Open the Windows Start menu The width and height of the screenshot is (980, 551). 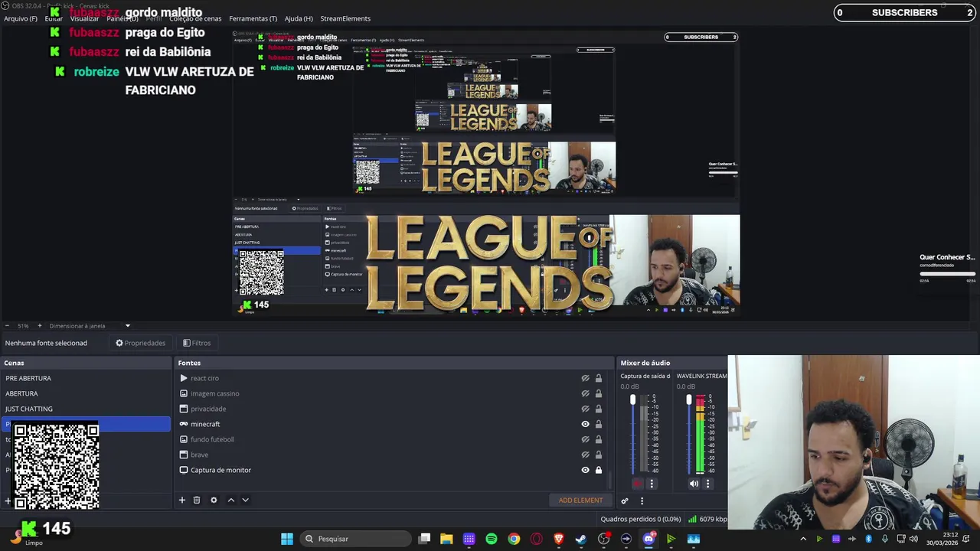(287, 539)
